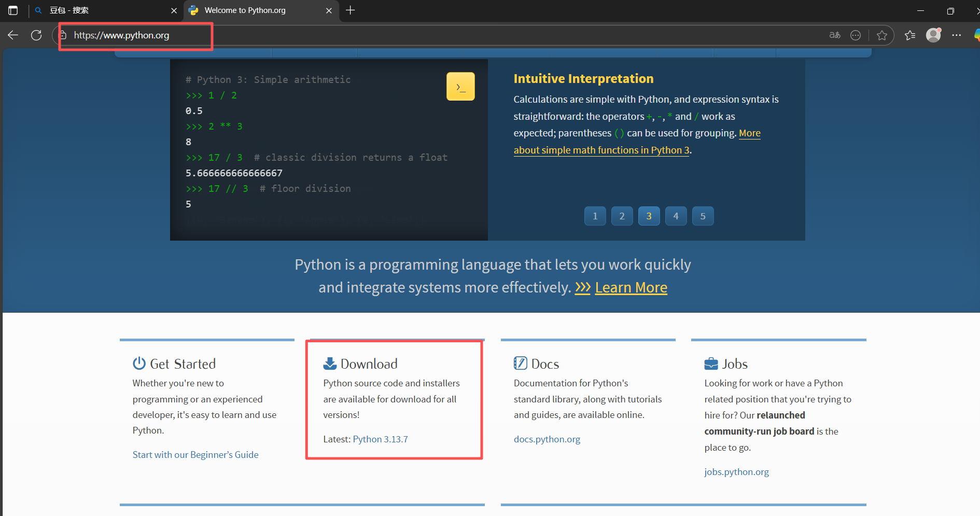Add this page to favorites star

point(882,35)
